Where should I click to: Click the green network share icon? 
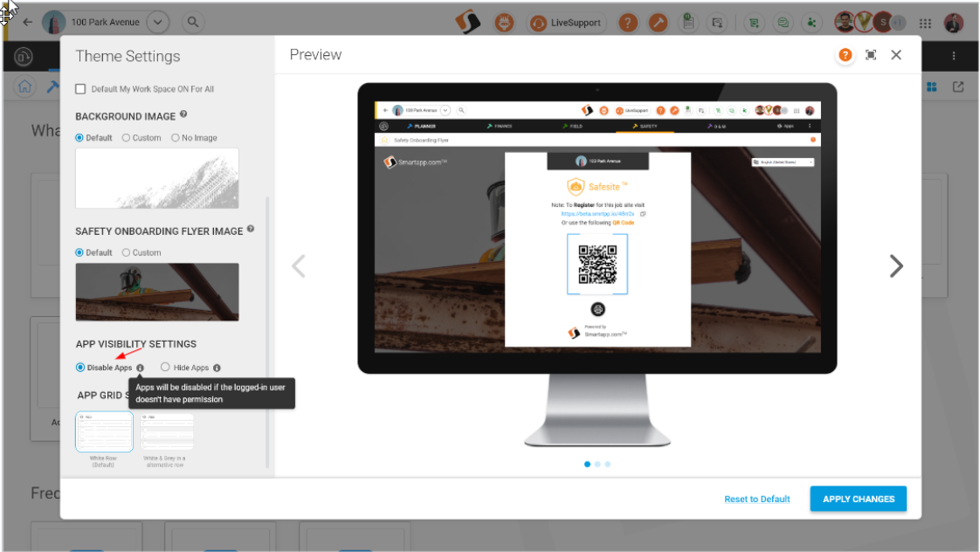pos(811,23)
